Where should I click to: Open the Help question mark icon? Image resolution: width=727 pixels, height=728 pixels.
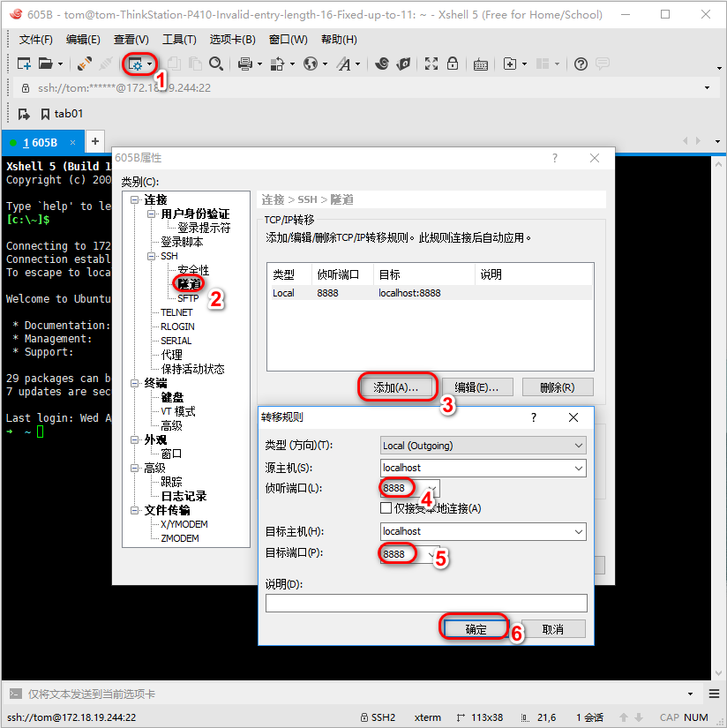click(581, 64)
